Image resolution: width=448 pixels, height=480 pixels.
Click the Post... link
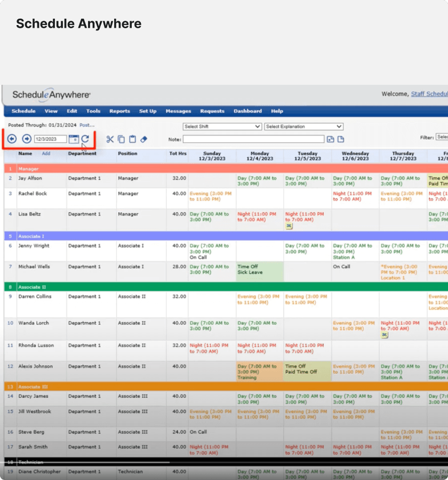pos(87,125)
